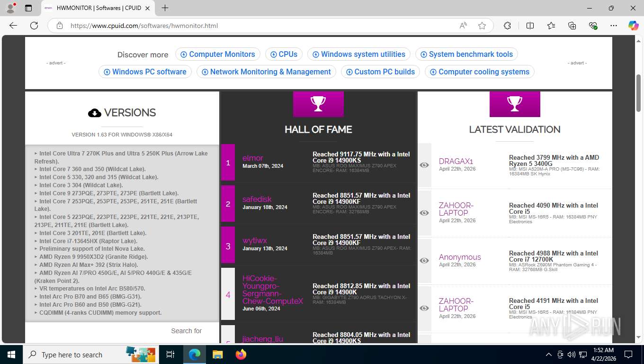Image resolution: width=644 pixels, height=364 pixels.
Task: Click the page vertical scrollbar
Action: click(x=638, y=93)
